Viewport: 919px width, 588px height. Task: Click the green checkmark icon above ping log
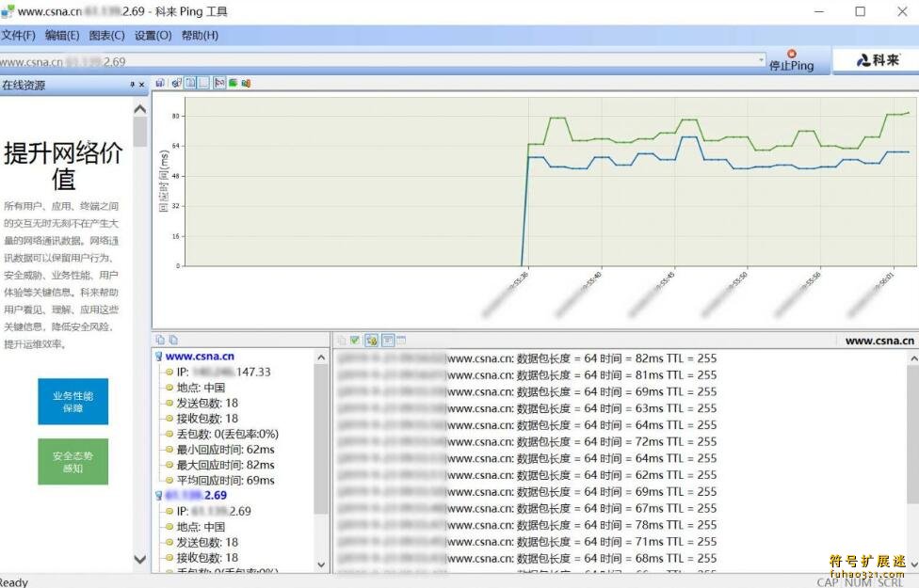pos(355,341)
